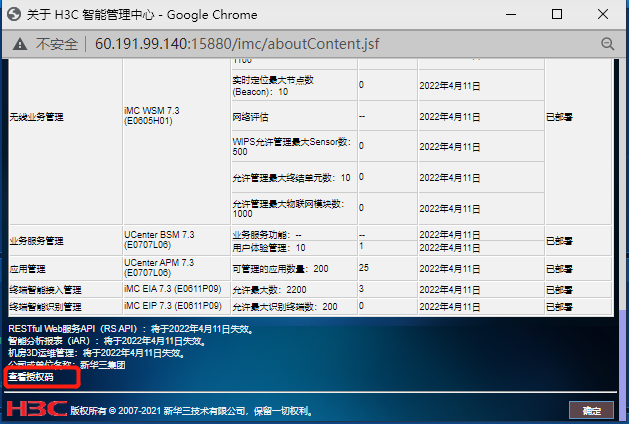This screenshot has height=424, width=629.
Task: Click iMC EIA 7.3 (E0611P09) cell
Action: tap(177, 289)
